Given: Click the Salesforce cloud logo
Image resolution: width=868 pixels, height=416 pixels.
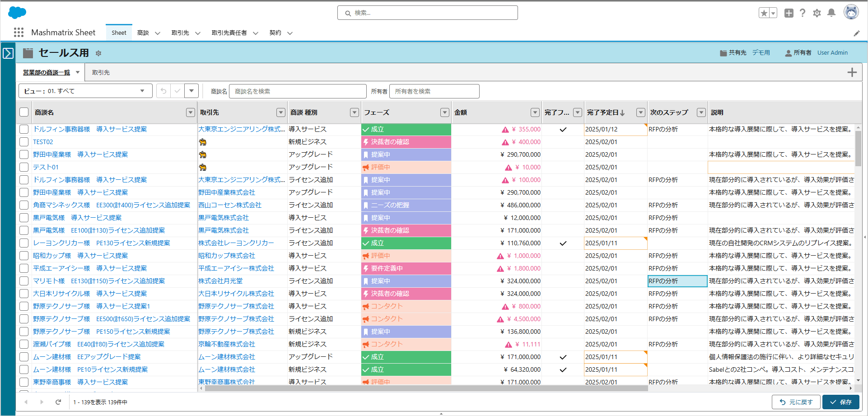Looking at the screenshot, I should pyautogui.click(x=17, y=13).
